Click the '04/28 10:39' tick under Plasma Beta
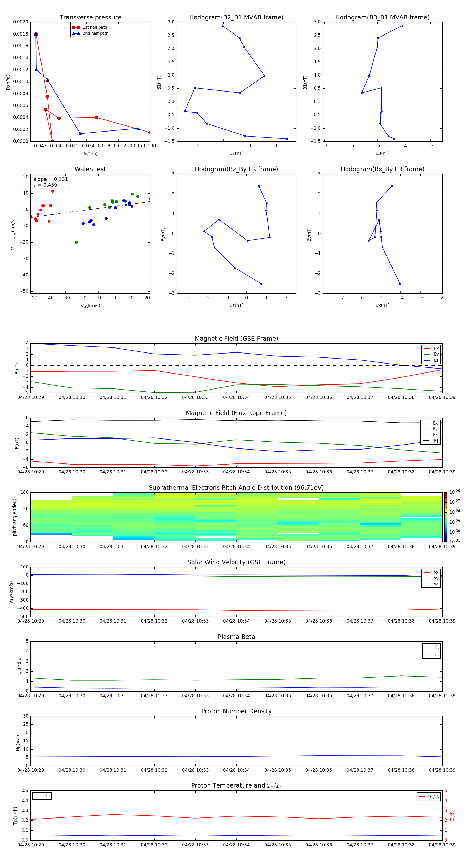The image size is (473, 868). (442, 695)
